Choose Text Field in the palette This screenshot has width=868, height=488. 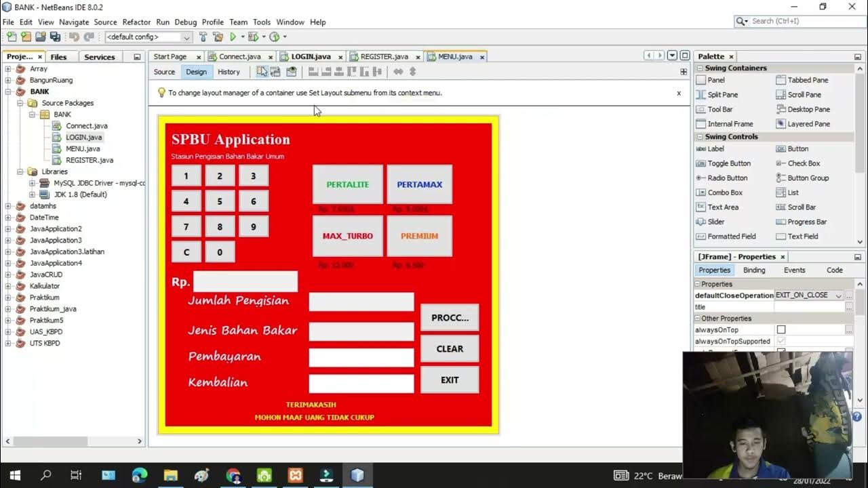coord(797,237)
